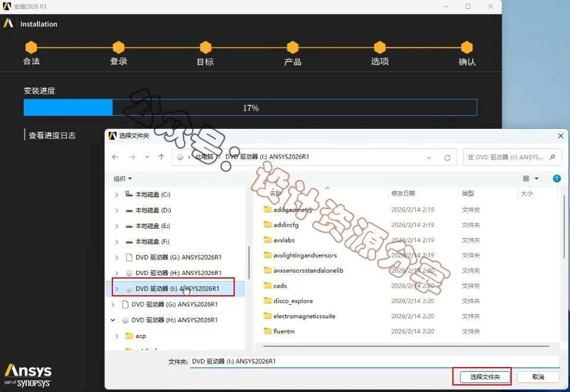Open the recent locations chevron
This screenshot has width=570, height=392.
[147, 157]
